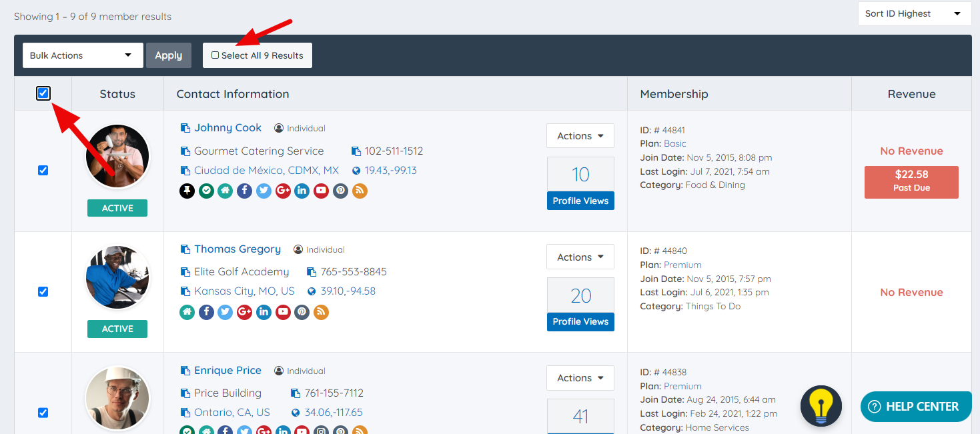Copy Gourmet Catering Service with its copy icon
Viewport: 980px width, 434px height.
[x=185, y=151]
